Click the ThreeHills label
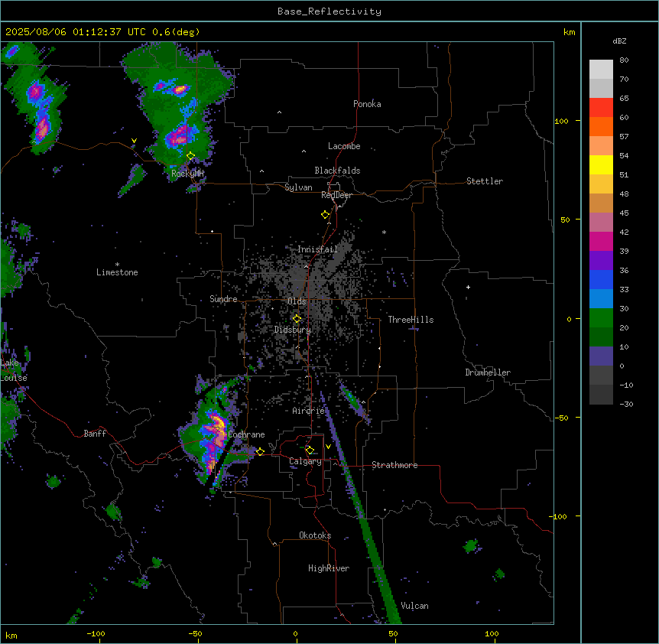 411,320
